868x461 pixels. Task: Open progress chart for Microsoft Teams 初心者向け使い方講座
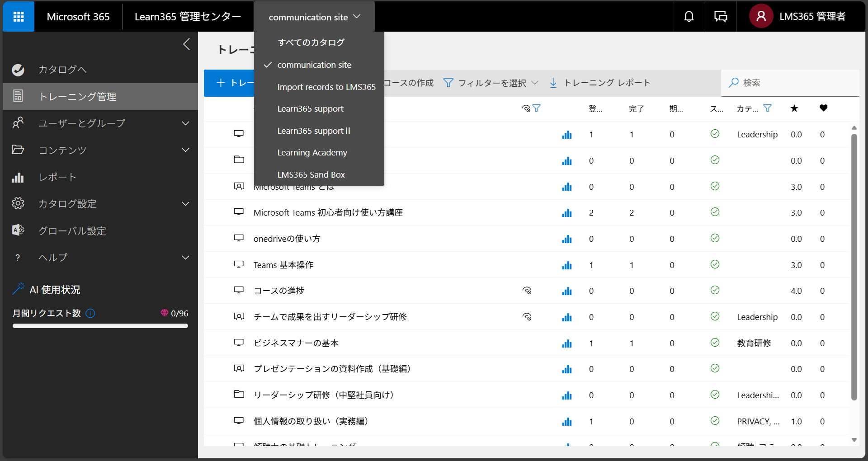(x=567, y=213)
